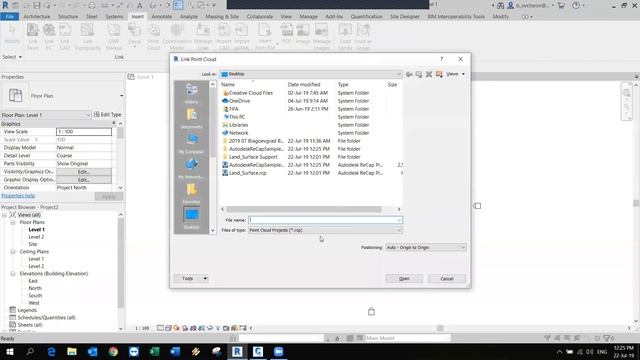Open My Computer place in dialog sidebar
640x360 pixels.
click(191, 143)
